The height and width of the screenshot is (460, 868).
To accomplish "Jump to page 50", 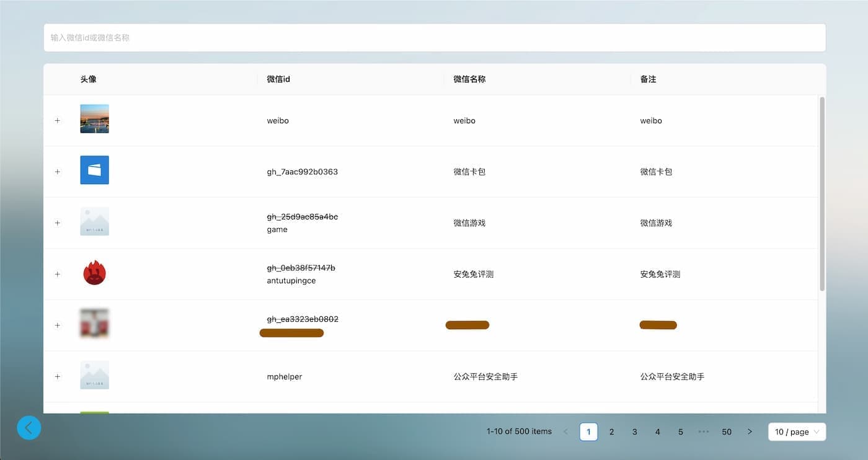I will 727,432.
